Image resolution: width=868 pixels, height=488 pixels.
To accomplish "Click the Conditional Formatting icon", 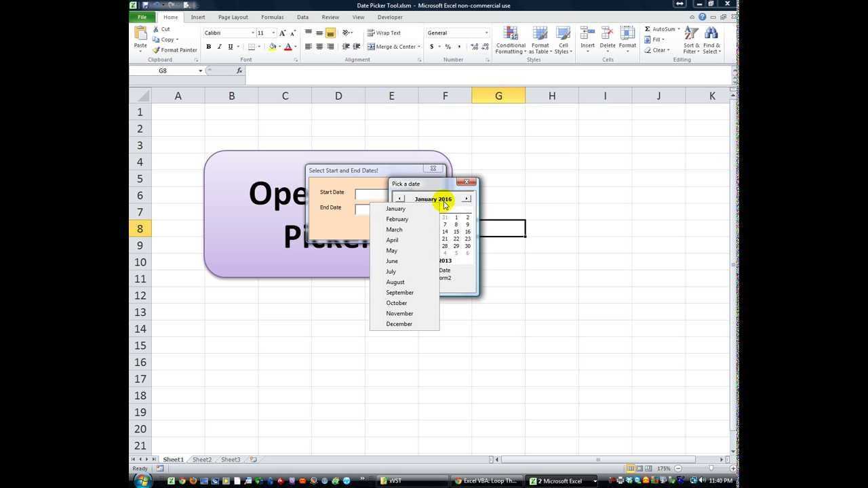I will [x=511, y=34].
